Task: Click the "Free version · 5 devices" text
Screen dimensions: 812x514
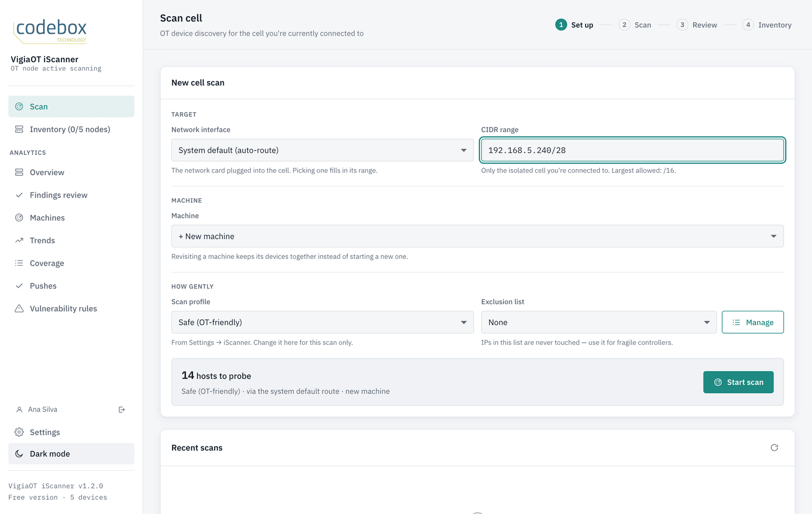Action: coord(58,497)
